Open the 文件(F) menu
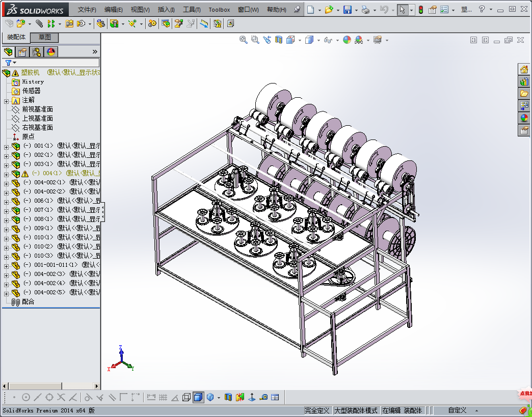 tap(87, 10)
